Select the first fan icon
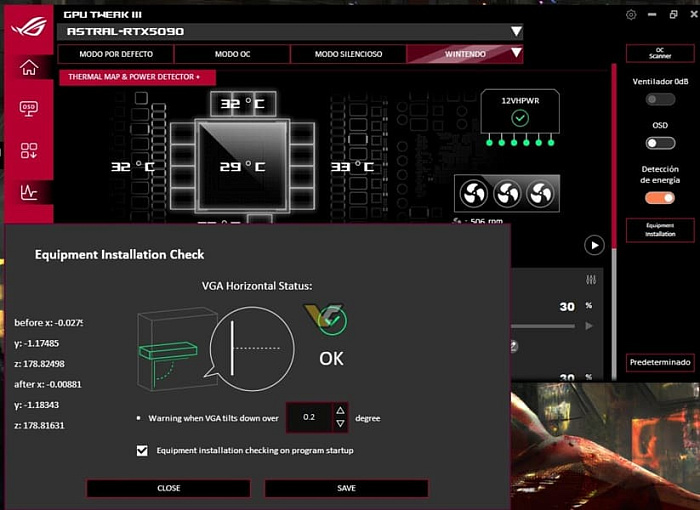 pyautogui.click(x=474, y=194)
